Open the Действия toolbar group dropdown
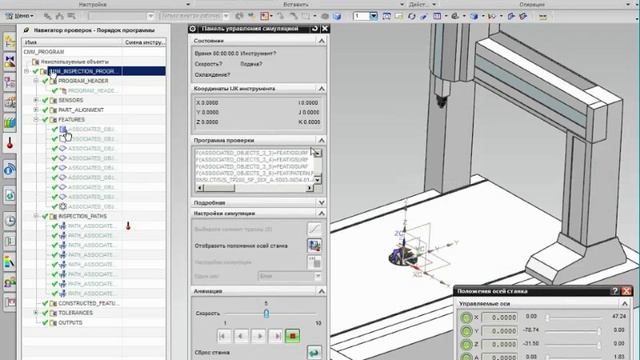This screenshot has width=640, height=360. pyautogui.click(x=434, y=4)
